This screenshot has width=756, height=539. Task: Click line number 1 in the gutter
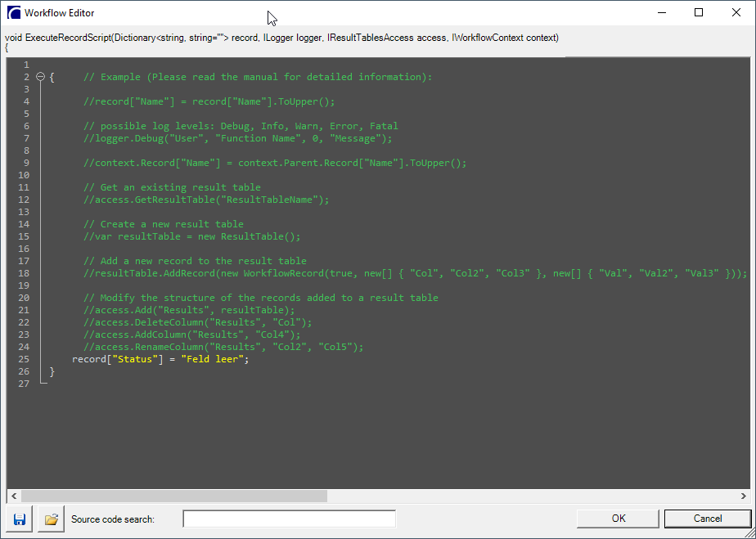[x=26, y=65]
